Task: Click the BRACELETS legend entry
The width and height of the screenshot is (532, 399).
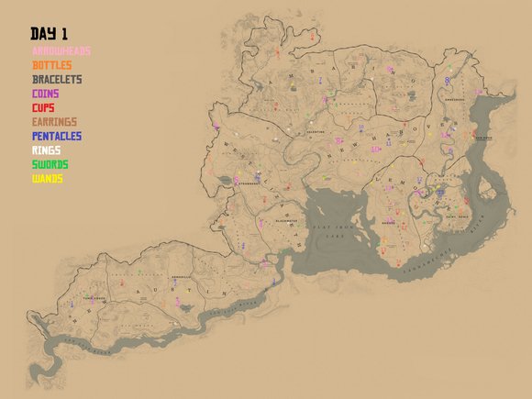Action: click(57, 80)
